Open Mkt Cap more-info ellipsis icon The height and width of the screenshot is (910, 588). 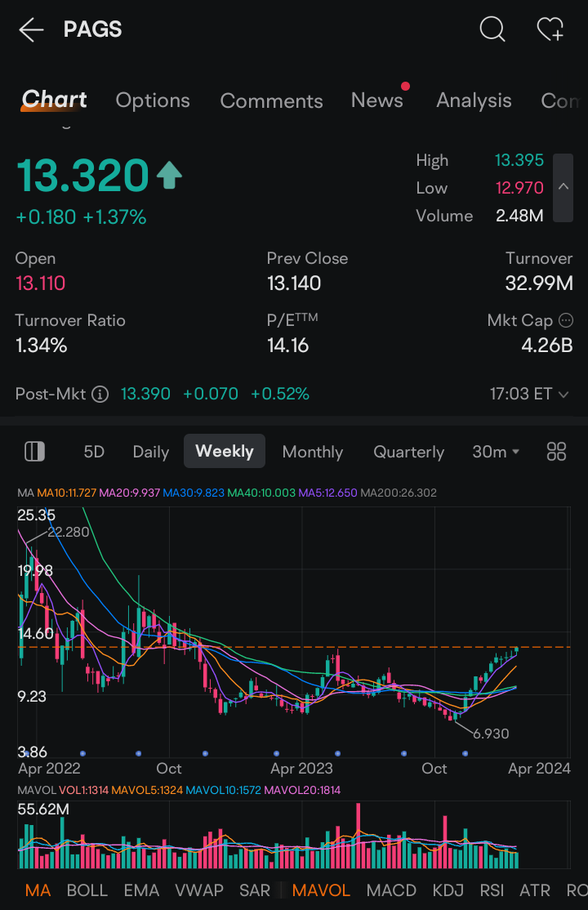[566, 319]
